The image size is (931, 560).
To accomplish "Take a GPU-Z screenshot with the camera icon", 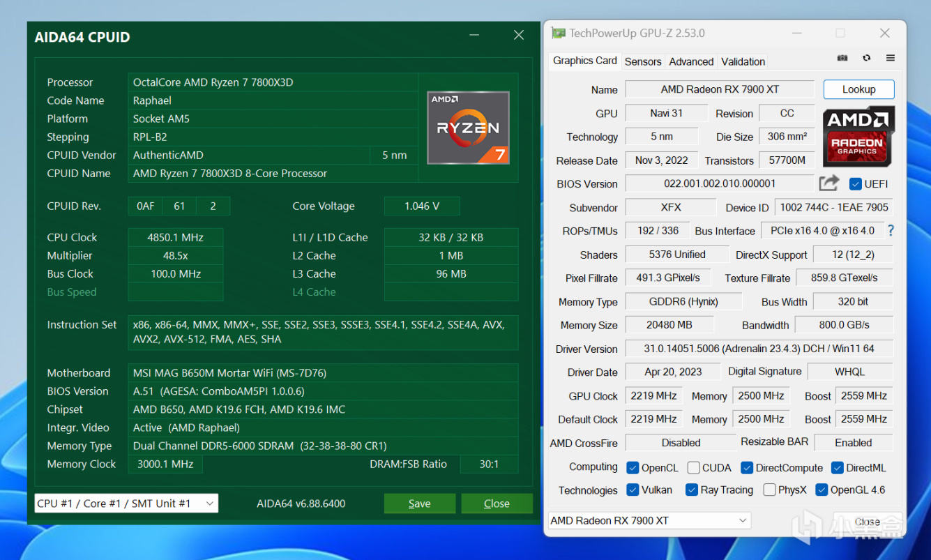I will tap(842, 59).
